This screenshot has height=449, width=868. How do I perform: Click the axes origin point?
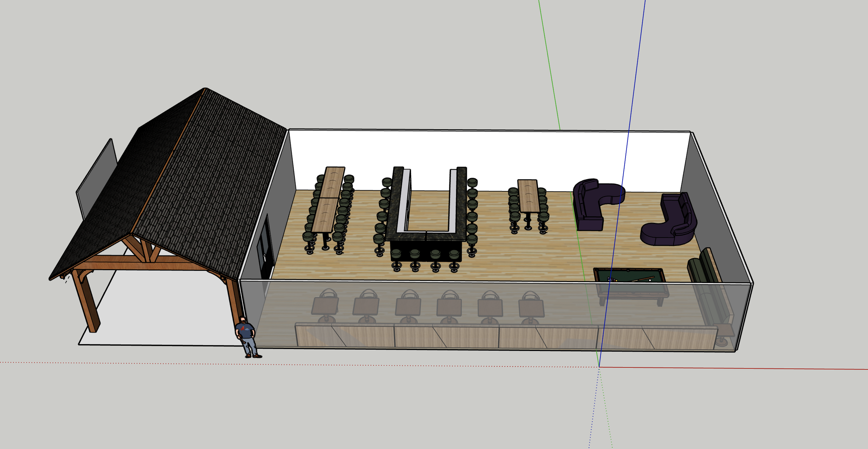point(599,367)
